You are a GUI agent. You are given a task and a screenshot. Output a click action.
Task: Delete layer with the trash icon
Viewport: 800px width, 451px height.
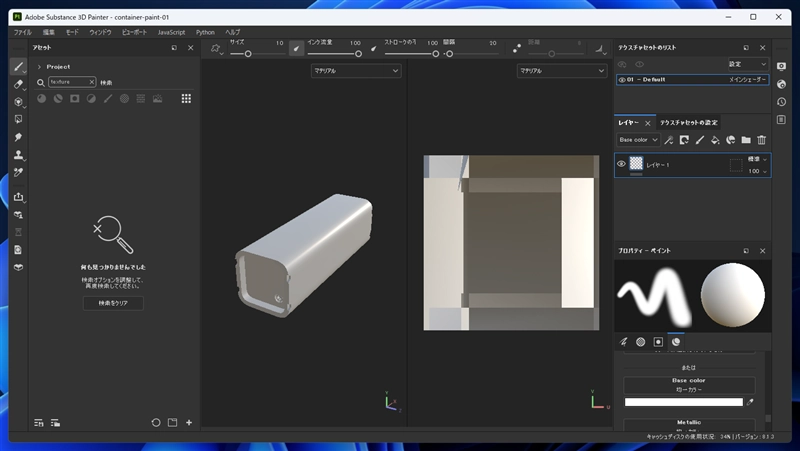pos(762,140)
